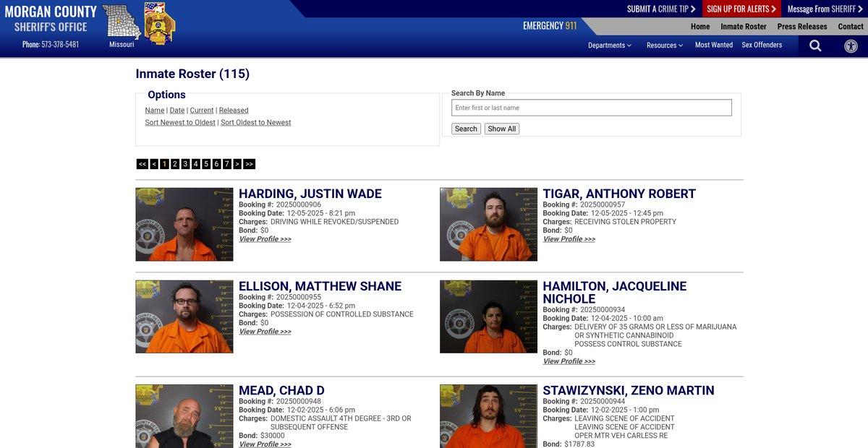The image size is (868, 448).
Task: Click the RECEIVING STOLEN PROPERTY charge text
Action: click(626, 222)
